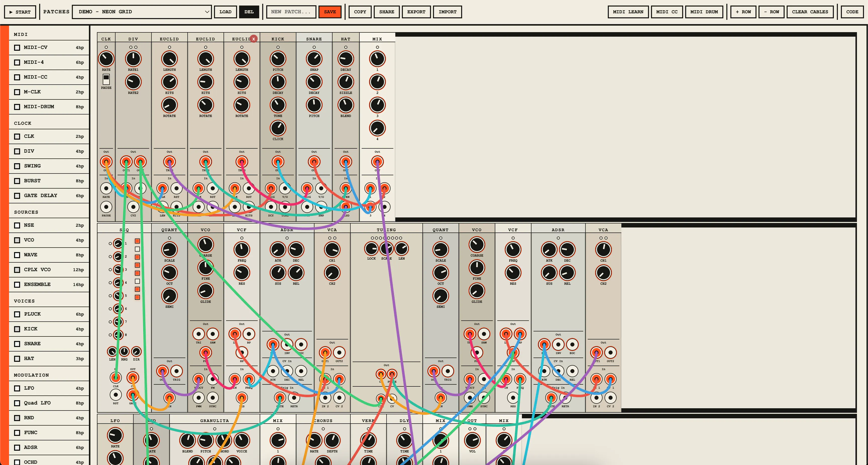Add a rack row with + ROW

743,12
